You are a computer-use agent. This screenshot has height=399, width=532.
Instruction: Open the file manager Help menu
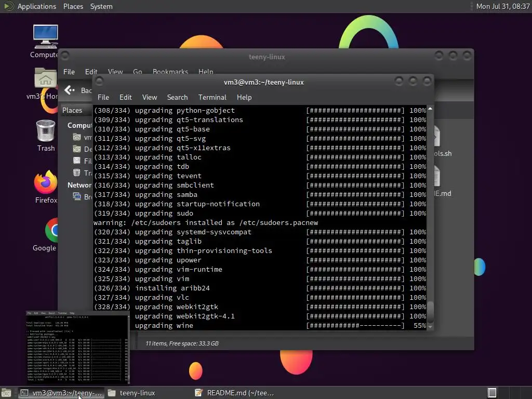[x=206, y=72]
